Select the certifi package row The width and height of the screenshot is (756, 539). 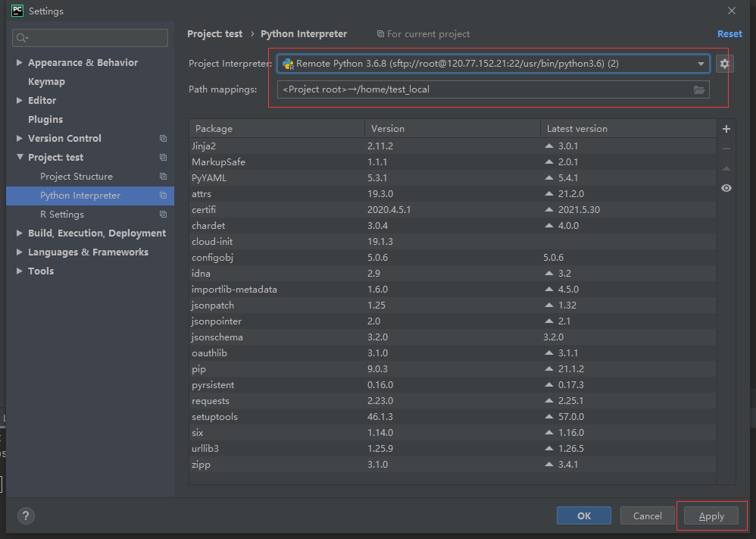(x=453, y=209)
